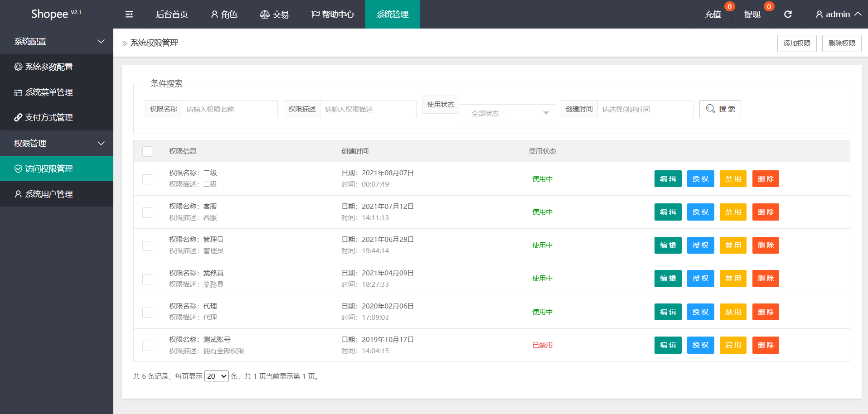The height and width of the screenshot is (414, 868).
Task: Focus the 权限描述 input field
Action: point(368,109)
